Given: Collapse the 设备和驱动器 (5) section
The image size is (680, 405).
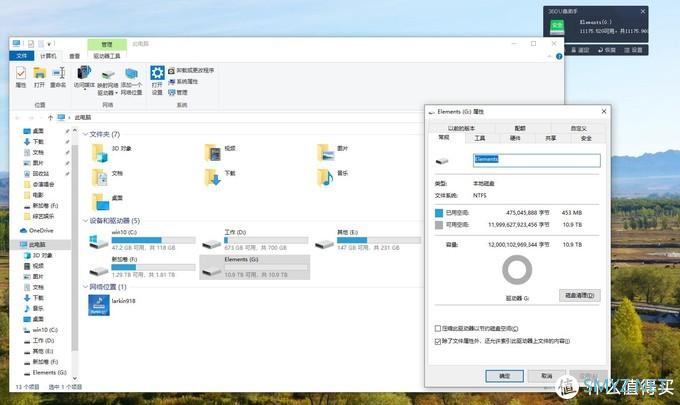Looking at the screenshot, I should (86, 221).
